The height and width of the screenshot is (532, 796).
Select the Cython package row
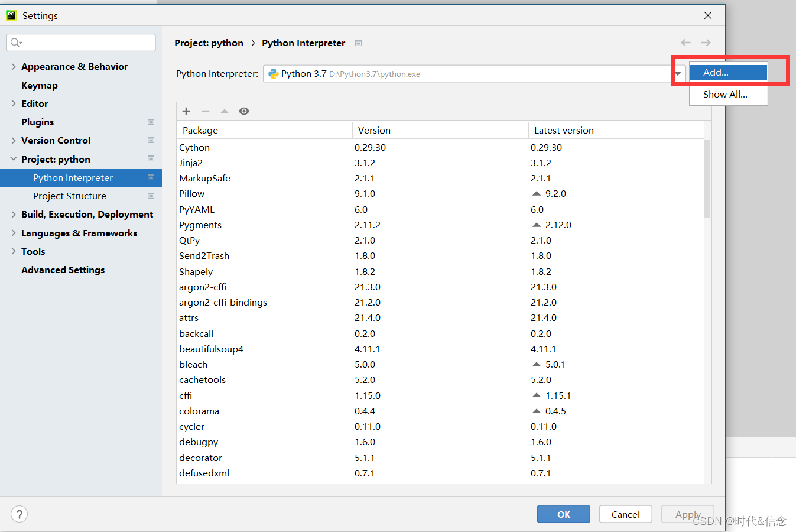pos(440,147)
